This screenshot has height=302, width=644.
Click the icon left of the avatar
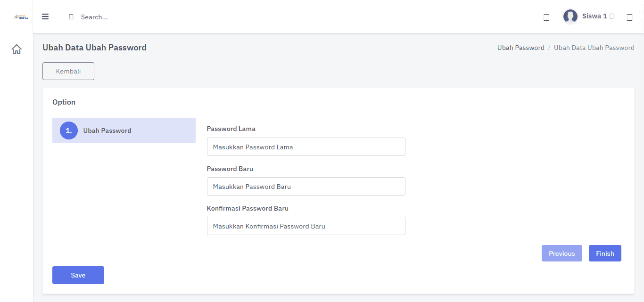pyautogui.click(x=546, y=17)
